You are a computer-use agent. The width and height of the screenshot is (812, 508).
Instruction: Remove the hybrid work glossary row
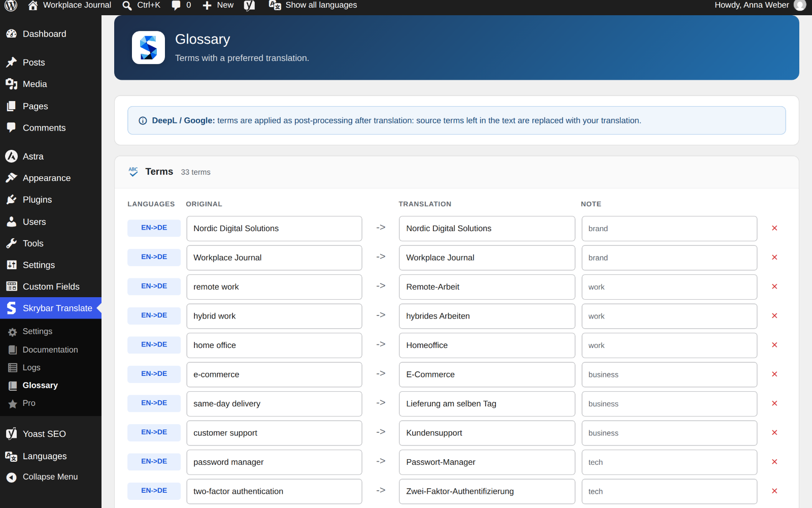pos(774,316)
